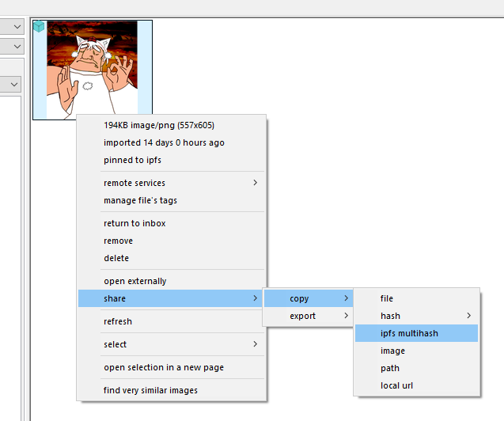
Task: Click the chevron next to 'hash'
Action: (x=469, y=316)
